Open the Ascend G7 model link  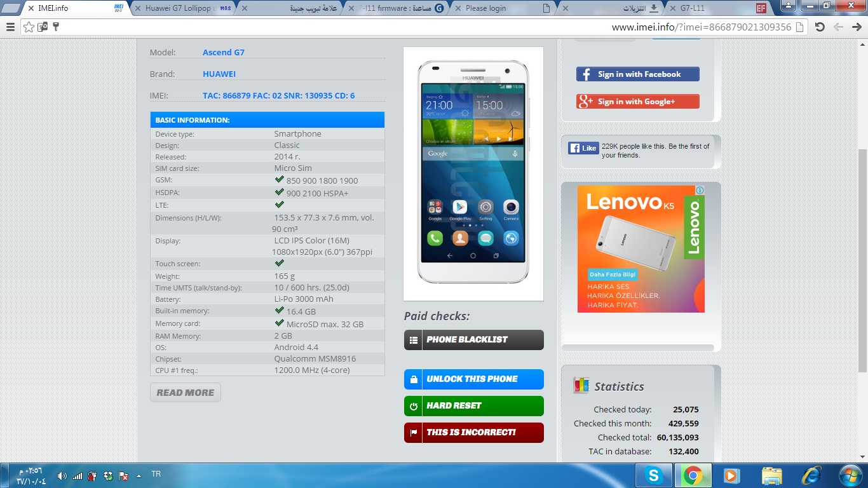(x=224, y=53)
